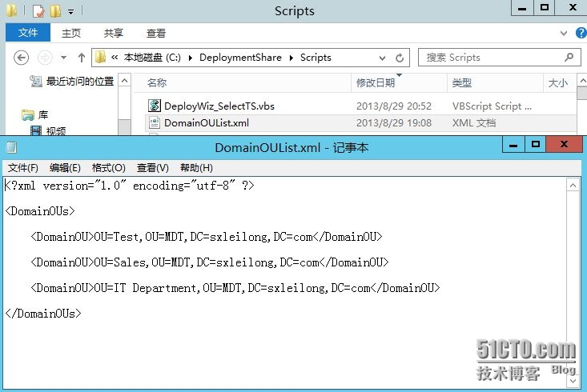Open recent locations dropdown arrow
Image resolution: width=587 pixels, height=392 pixels.
63,58
